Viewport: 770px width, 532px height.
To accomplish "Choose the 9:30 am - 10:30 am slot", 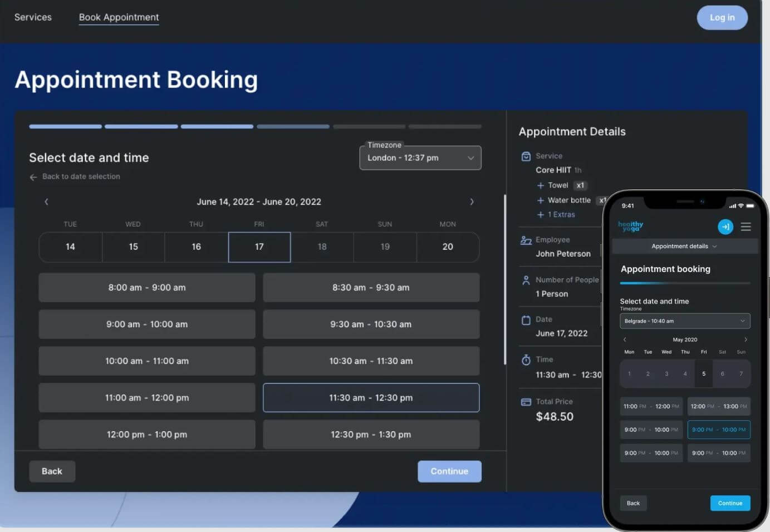I will [371, 324].
